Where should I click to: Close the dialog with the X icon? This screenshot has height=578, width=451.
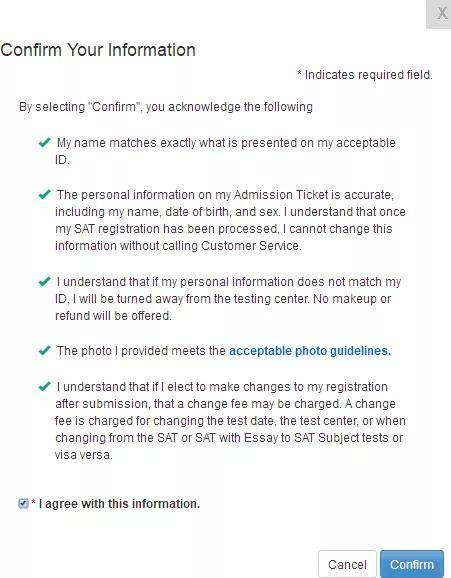pos(441,14)
